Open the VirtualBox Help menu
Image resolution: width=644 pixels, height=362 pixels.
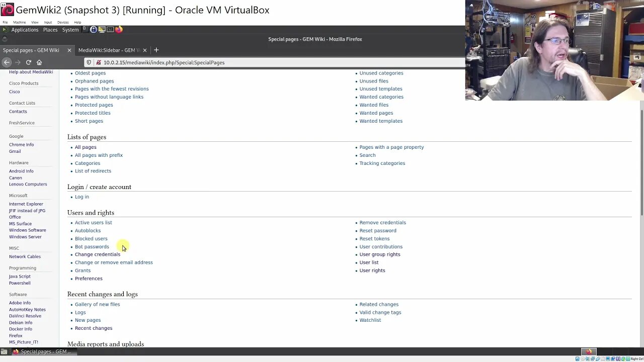[x=77, y=22]
